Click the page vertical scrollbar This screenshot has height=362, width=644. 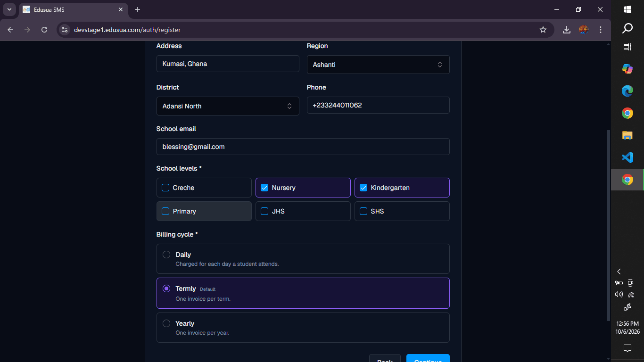coord(608,225)
